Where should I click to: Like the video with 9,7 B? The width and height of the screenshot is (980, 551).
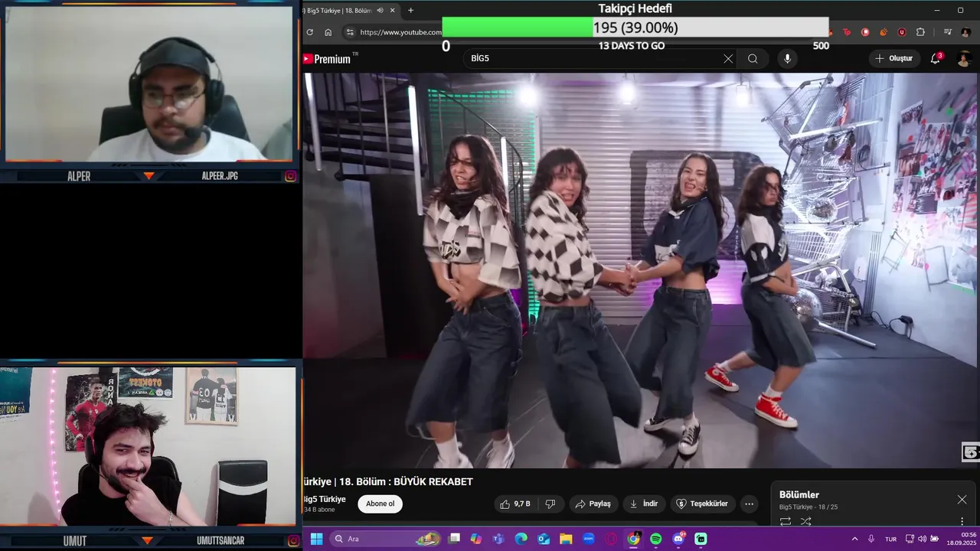(x=514, y=504)
